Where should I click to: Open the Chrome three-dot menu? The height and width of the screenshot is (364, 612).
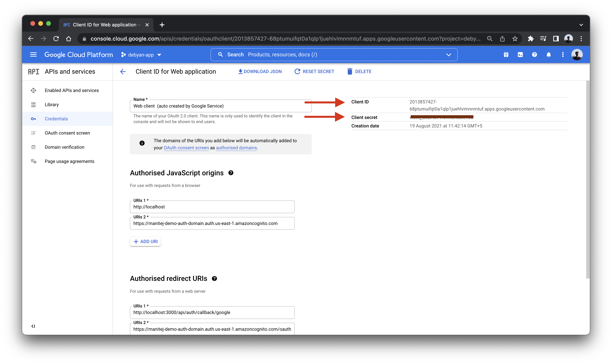[581, 39]
